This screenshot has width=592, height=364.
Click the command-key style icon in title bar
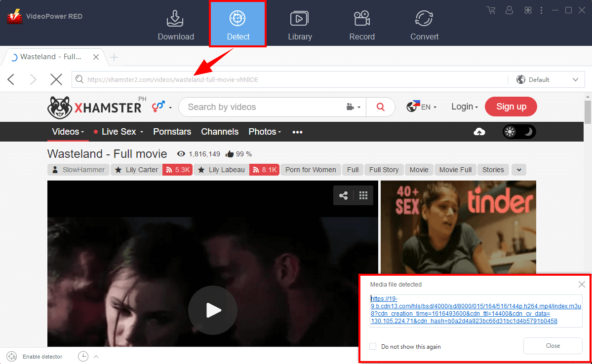(x=528, y=10)
